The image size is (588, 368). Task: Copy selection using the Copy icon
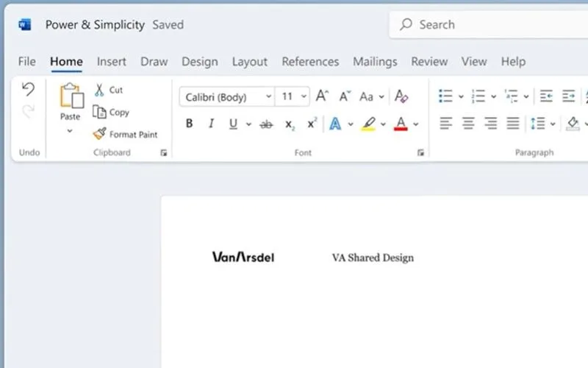click(x=99, y=112)
